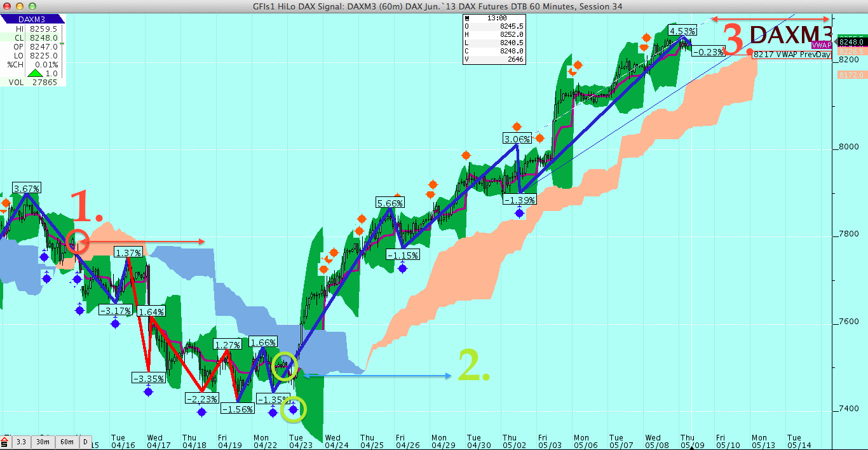This screenshot has height=450, width=868.
Task: Click the green up-triangle change indicator
Action: 35,73
